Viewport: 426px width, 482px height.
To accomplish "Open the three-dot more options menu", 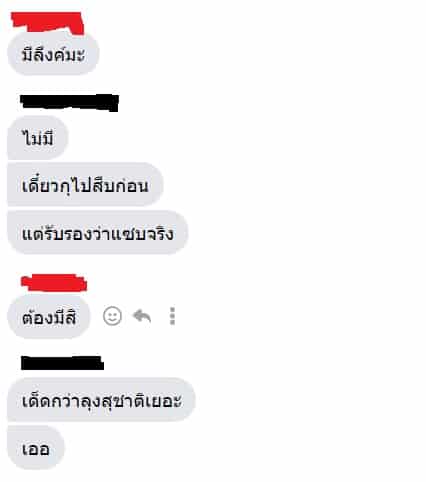I will point(172,316).
